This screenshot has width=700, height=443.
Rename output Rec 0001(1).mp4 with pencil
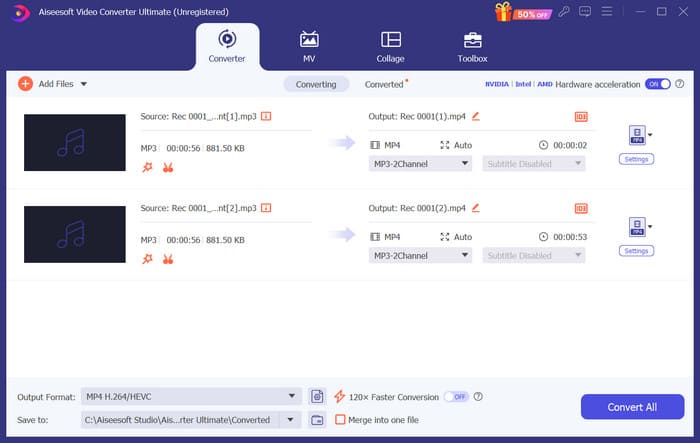476,116
